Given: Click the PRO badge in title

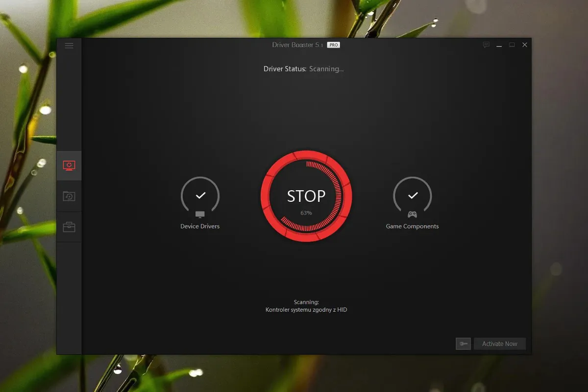Looking at the screenshot, I should coord(334,45).
